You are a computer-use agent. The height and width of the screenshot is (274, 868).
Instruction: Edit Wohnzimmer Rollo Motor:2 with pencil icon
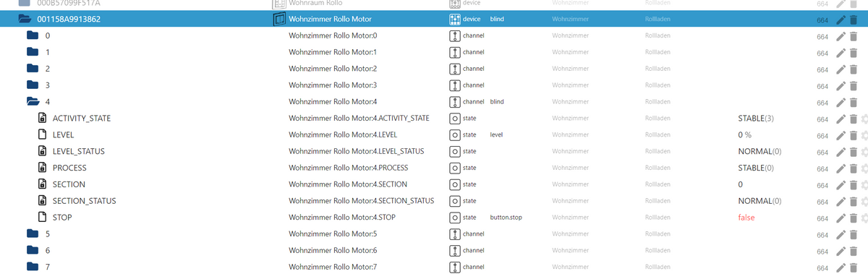point(841,69)
